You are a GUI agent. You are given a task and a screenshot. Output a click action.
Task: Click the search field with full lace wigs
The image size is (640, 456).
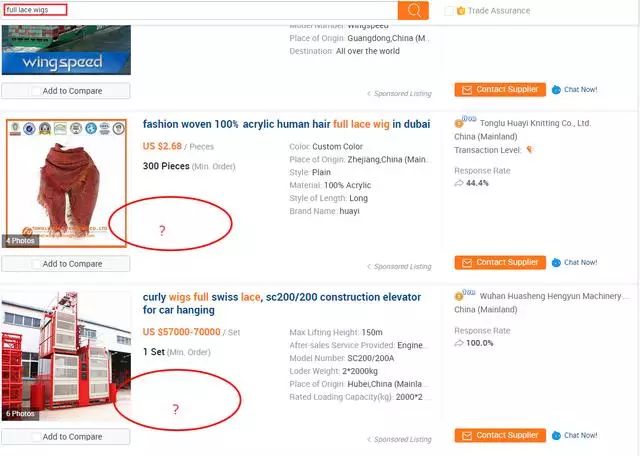pyautogui.click(x=200, y=10)
